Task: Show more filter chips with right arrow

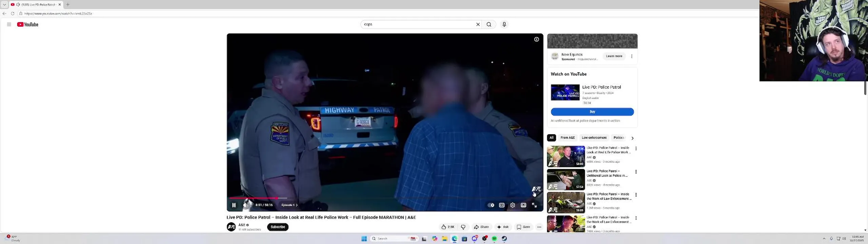Action: [632, 138]
